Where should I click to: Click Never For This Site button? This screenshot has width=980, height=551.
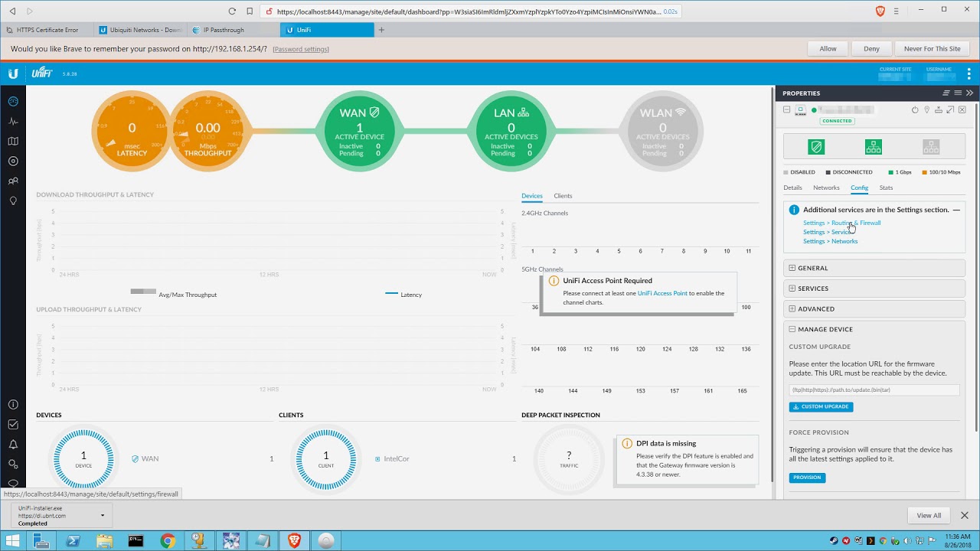(932, 48)
